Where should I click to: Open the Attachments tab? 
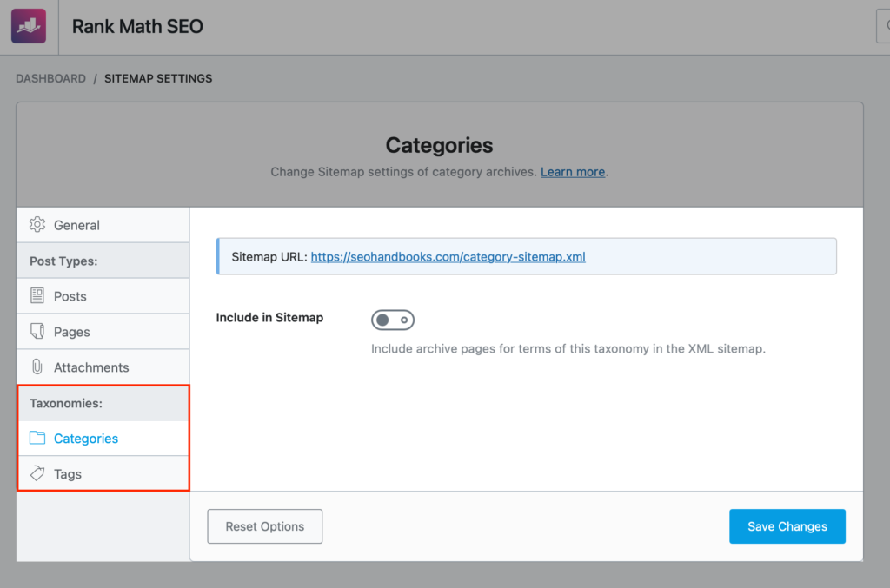pyautogui.click(x=103, y=367)
